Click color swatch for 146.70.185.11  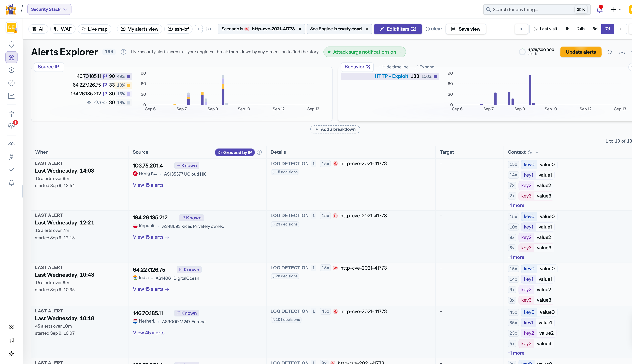pos(128,77)
